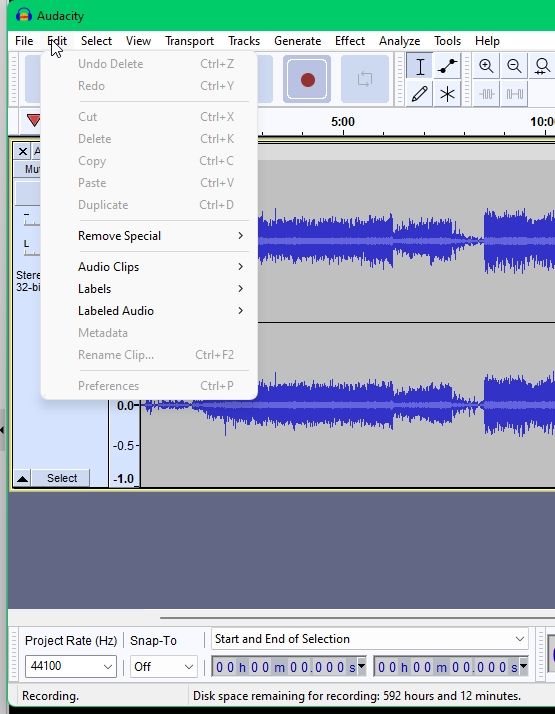Click the Fit Selection zoom icon
Image resolution: width=555 pixels, height=714 pixels.
pos(542,66)
